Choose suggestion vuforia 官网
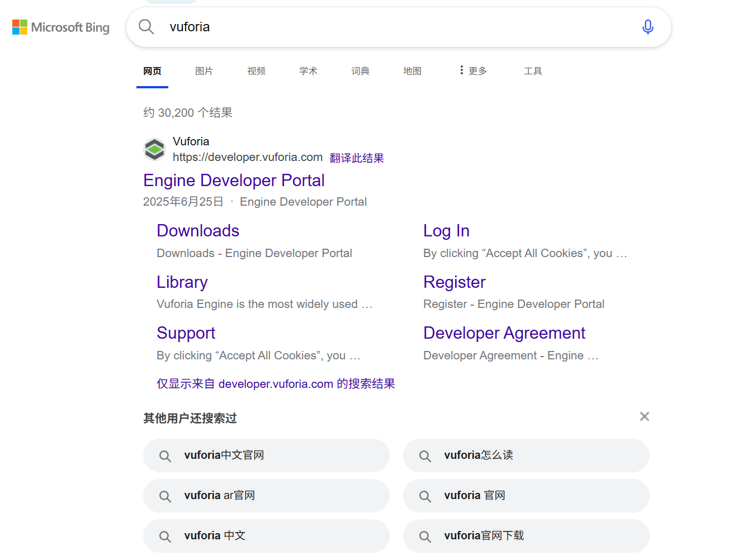This screenshot has height=560, width=743. click(526, 496)
